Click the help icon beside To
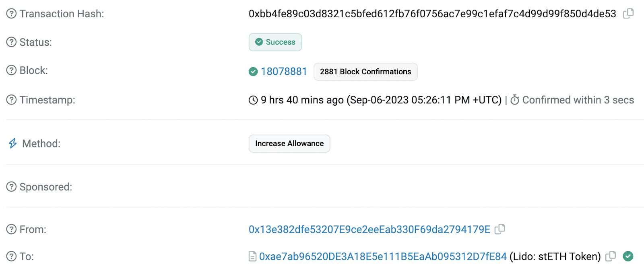 tap(11, 256)
